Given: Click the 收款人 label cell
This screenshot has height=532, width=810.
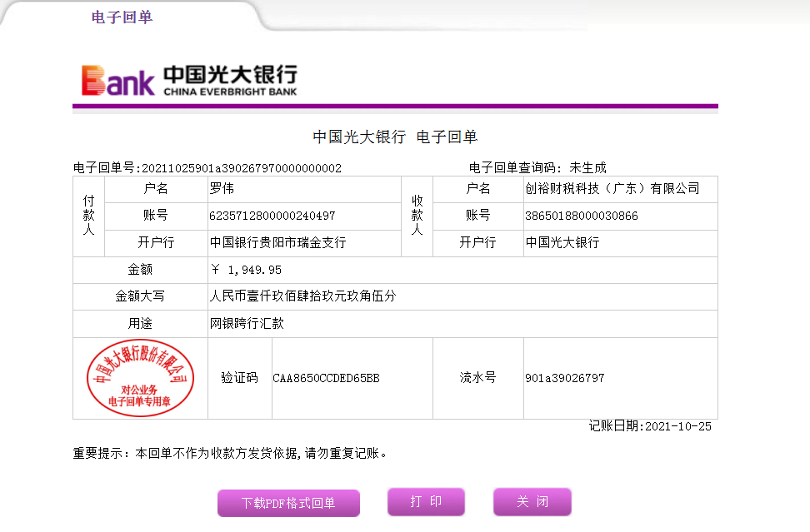Looking at the screenshot, I should (x=417, y=216).
